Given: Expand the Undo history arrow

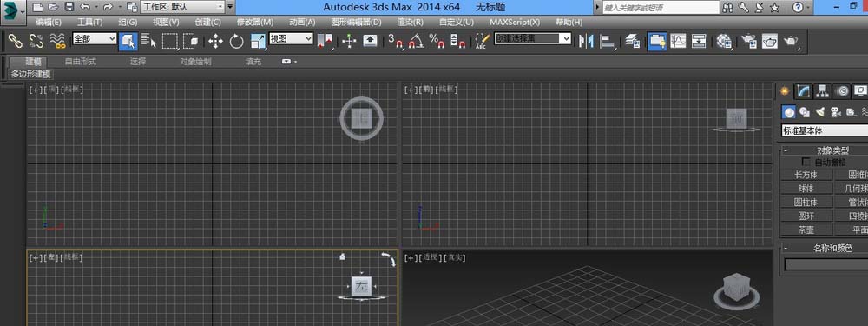Looking at the screenshot, I should pyautogui.click(x=95, y=7).
